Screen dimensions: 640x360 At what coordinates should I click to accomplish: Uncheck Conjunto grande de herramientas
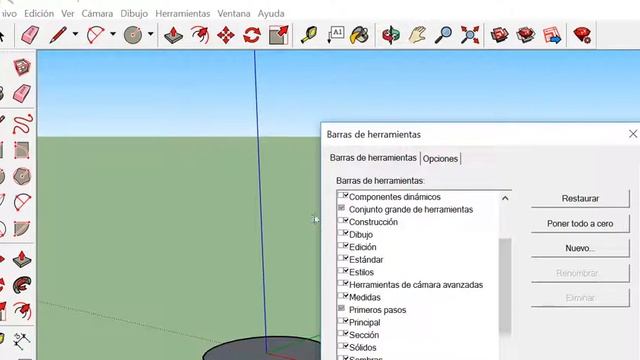342,208
